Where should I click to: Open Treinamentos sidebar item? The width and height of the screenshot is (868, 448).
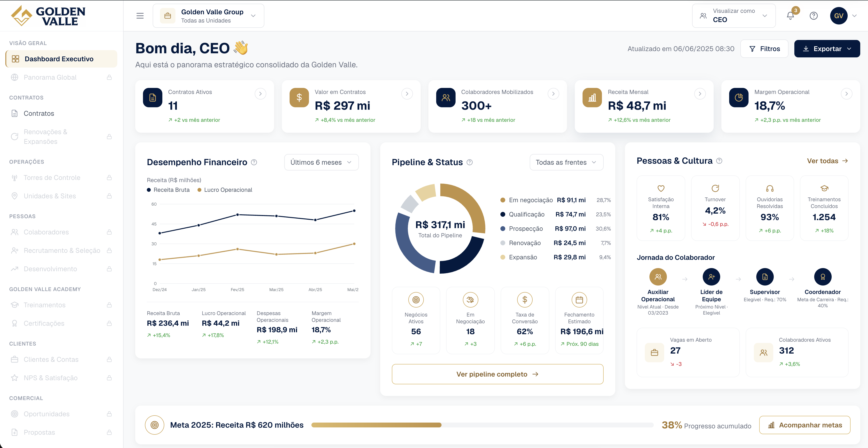[62, 305]
